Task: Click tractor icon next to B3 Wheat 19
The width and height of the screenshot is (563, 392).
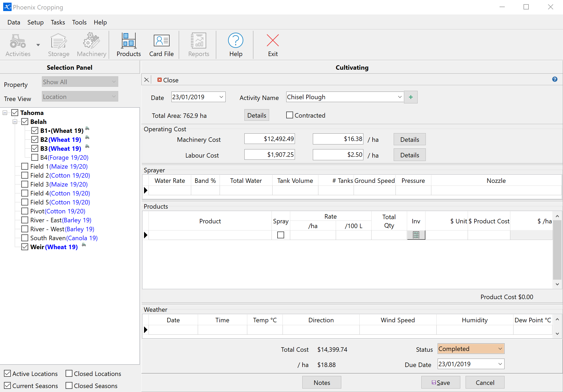Action: 87,147
